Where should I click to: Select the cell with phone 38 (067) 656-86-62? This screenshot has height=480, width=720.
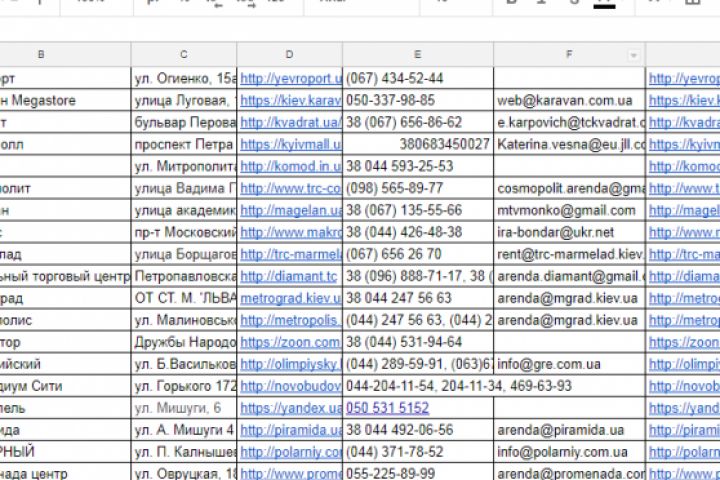[418, 123]
